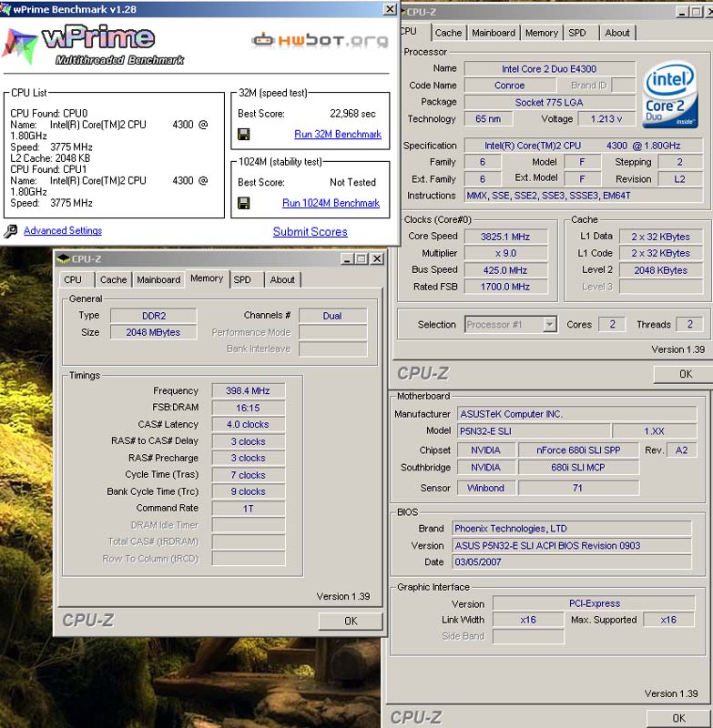
Task: Click the Command Rate value 1T
Action: pos(248,509)
